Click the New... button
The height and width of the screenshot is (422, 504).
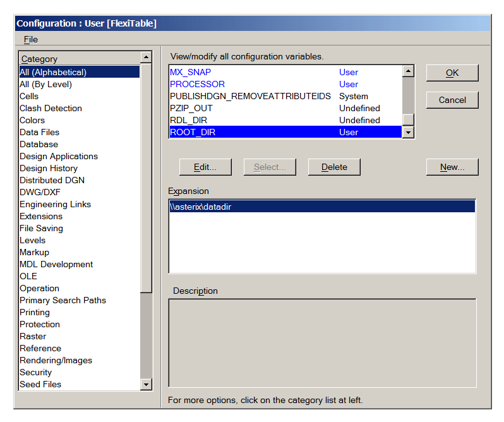[x=452, y=167]
